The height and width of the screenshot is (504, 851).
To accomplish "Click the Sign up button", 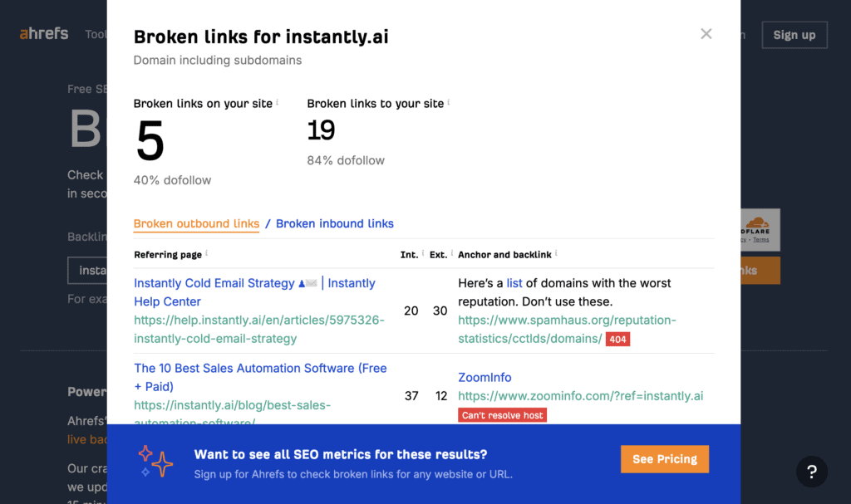I will (794, 35).
